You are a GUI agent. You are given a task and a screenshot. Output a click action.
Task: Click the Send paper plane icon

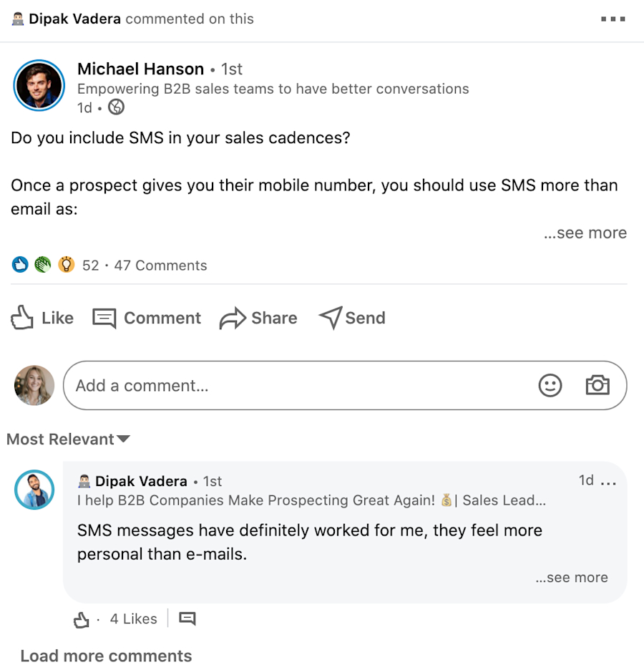pyautogui.click(x=331, y=317)
